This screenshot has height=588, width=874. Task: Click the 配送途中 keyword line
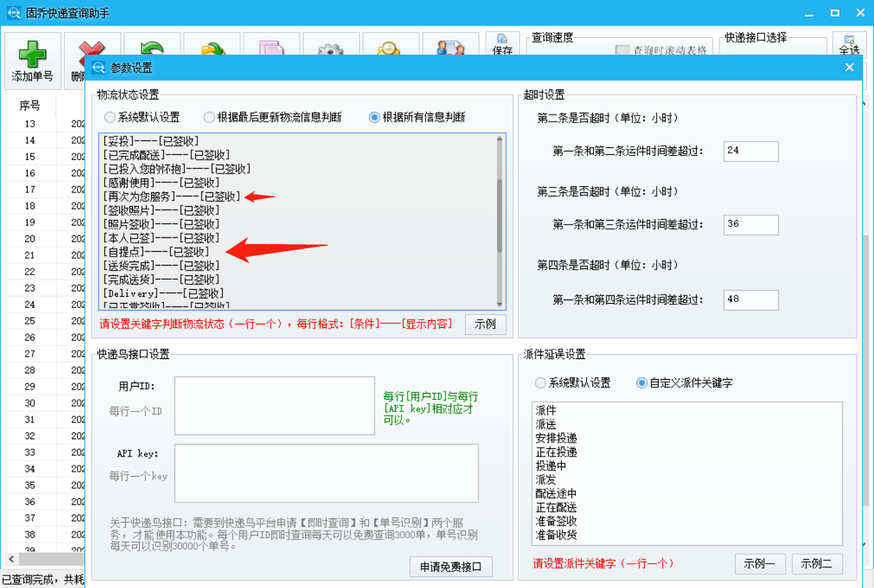(556, 494)
